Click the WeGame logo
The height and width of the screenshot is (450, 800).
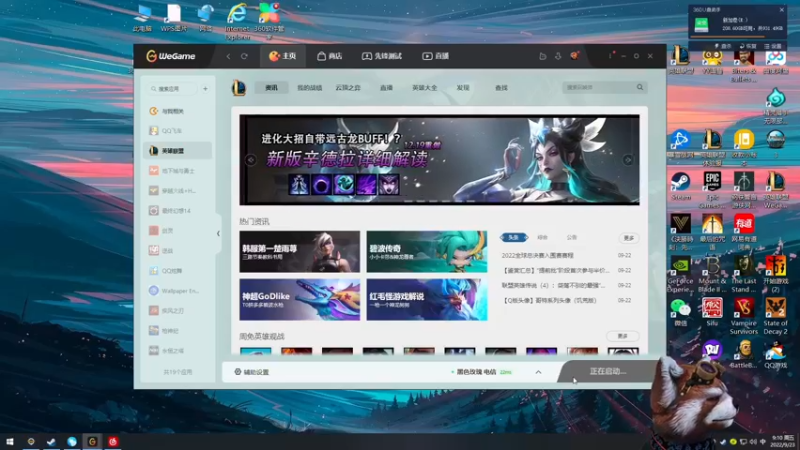tap(171, 56)
